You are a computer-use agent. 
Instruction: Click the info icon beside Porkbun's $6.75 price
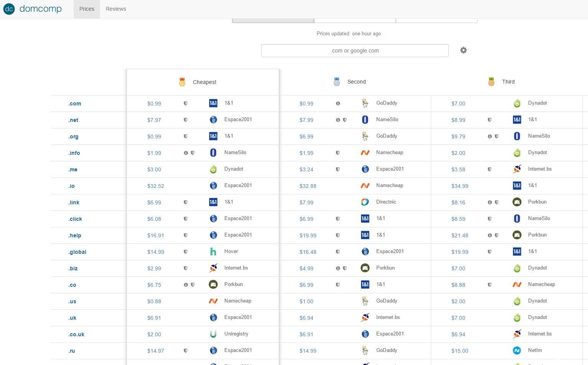pyautogui.click(x=186, y=285)
